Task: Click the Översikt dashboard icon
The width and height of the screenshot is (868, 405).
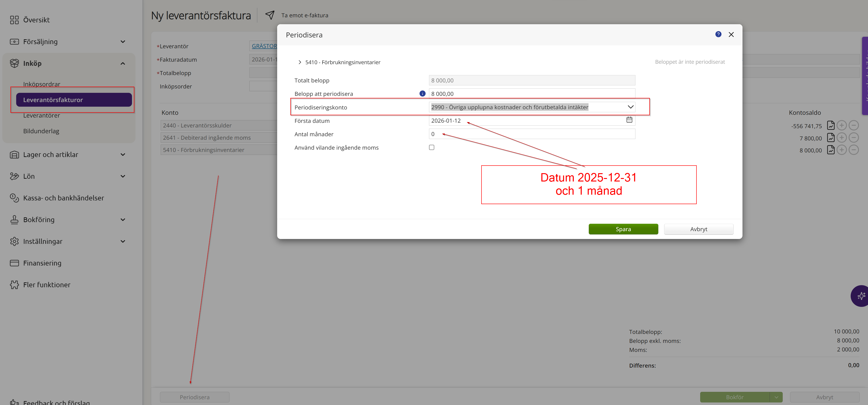Action: (14, 20)
